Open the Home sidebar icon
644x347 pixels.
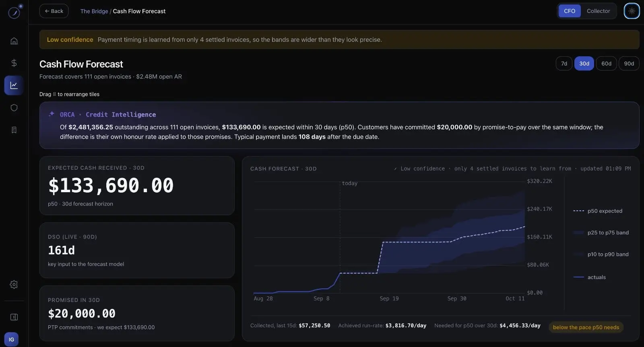click(14, 41)
